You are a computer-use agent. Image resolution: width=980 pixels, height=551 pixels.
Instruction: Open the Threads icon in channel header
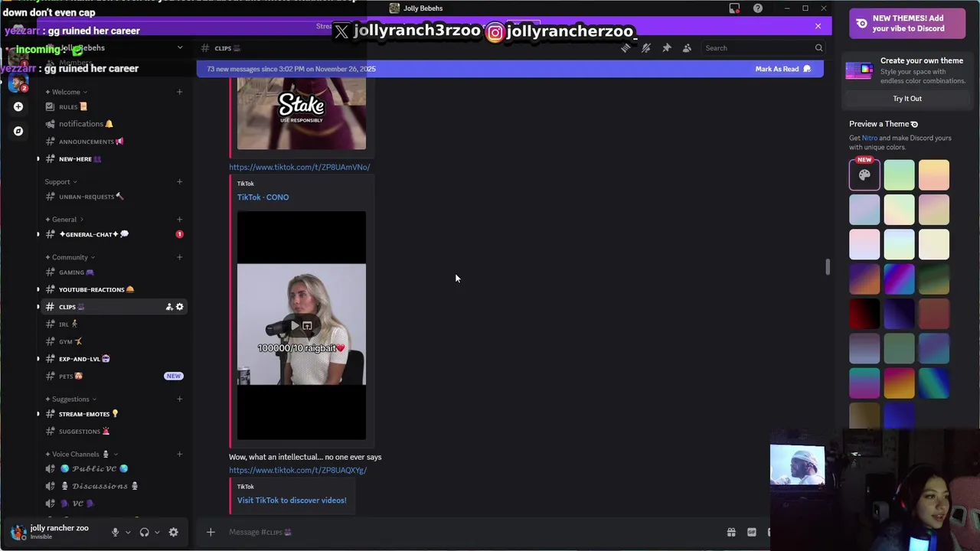tap(626, 48)
